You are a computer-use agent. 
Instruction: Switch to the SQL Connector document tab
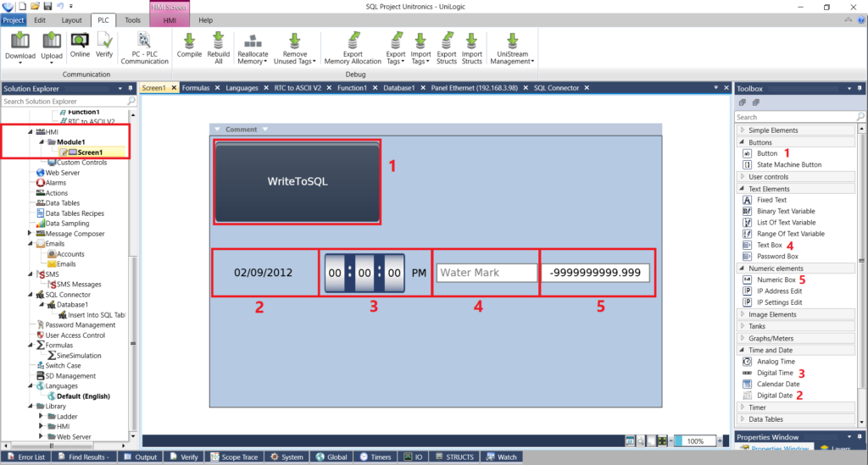tap(556, 88)
